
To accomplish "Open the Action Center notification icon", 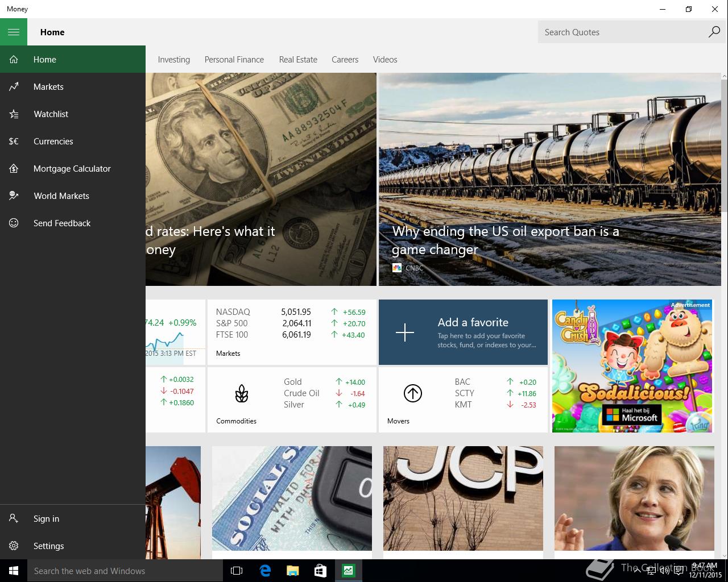I will point(679,571).
